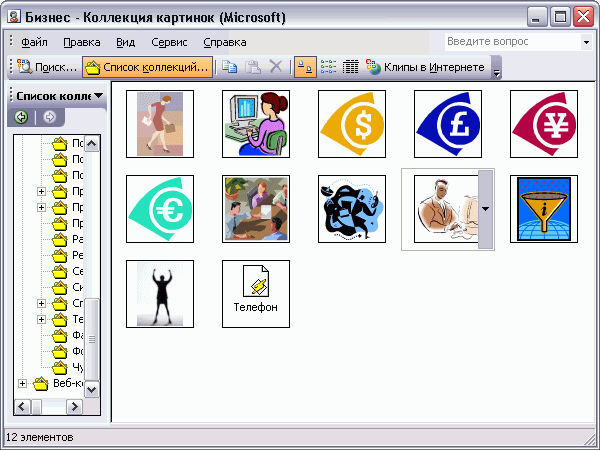This screenshot has height=450, width=600.
Task: Click the tree horizontal scrollbar thumb
Action: [x=36, y=406]
